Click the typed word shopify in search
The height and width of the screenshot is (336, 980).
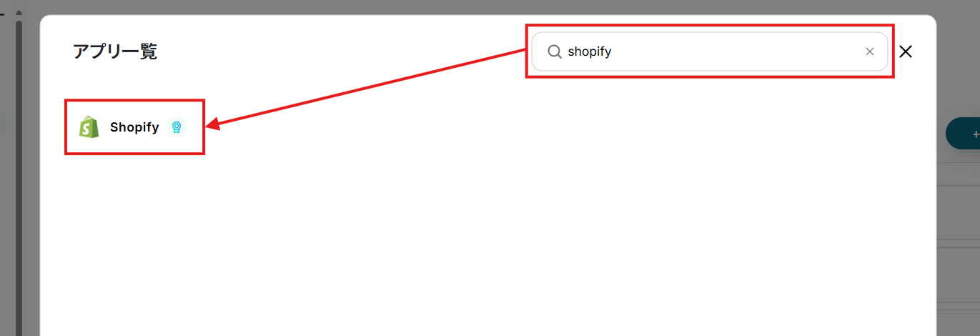590,51
